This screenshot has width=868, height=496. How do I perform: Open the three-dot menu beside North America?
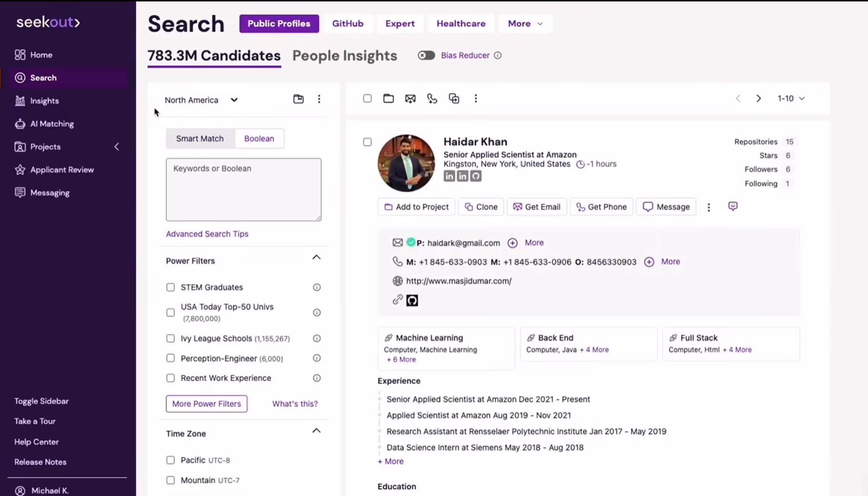pos(319,99)
